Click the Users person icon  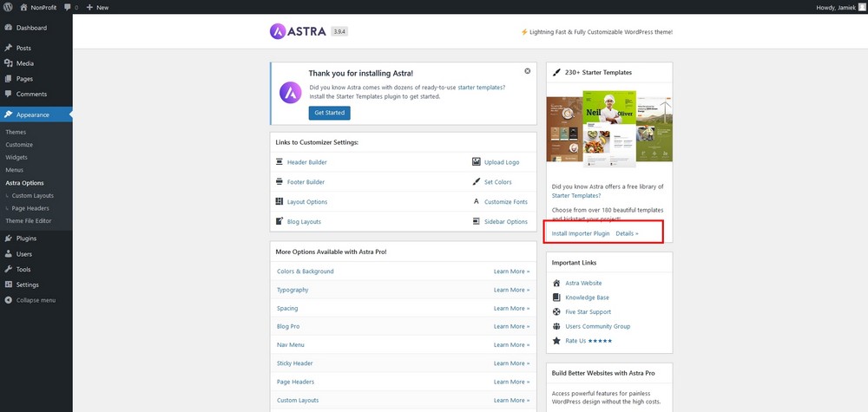click(x=9, y=254)
